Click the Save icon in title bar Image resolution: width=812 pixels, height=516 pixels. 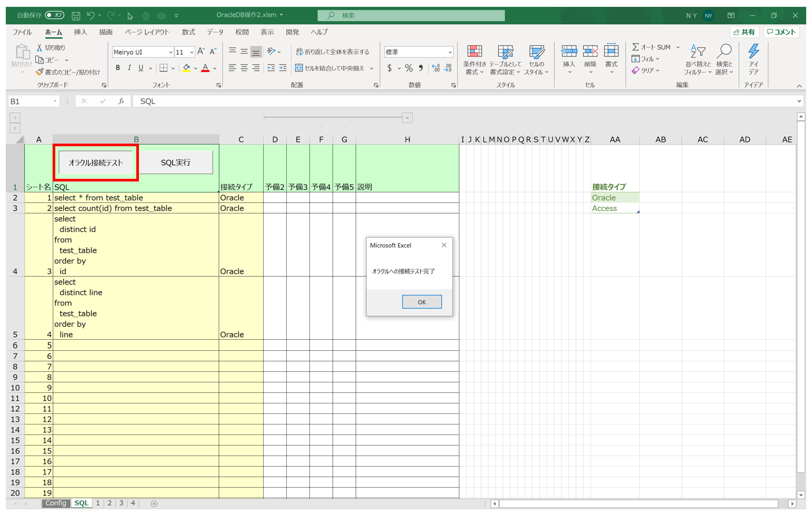click(76, 16)
